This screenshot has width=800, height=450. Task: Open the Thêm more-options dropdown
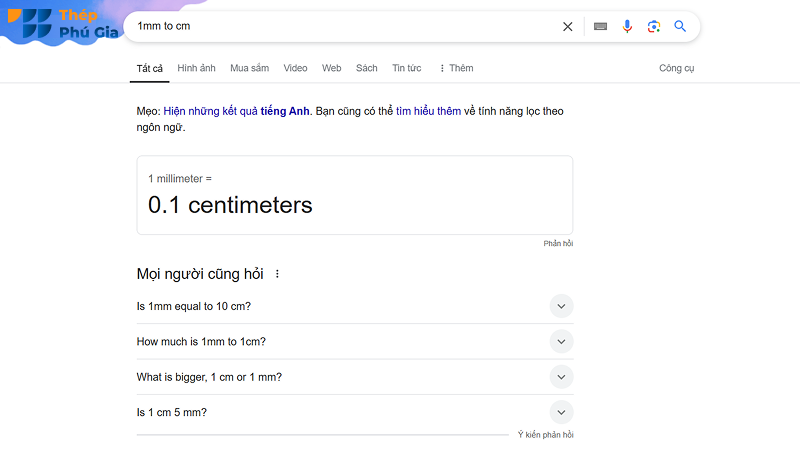456,68
